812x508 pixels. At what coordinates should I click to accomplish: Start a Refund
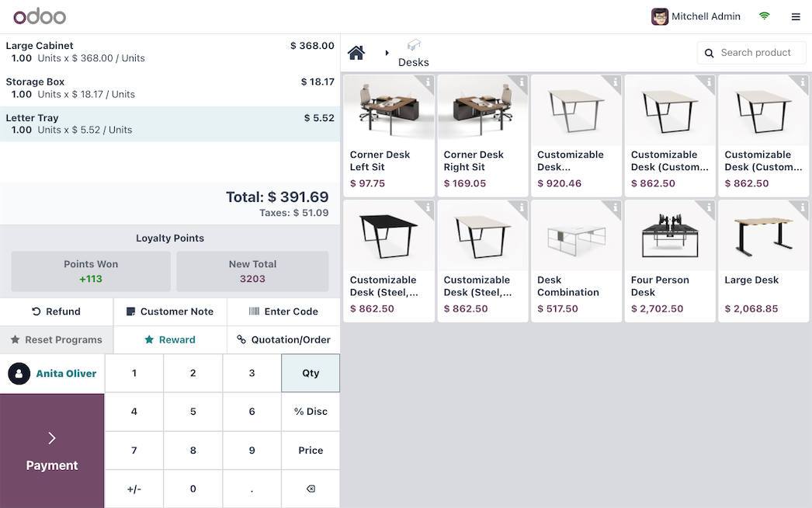58,311
